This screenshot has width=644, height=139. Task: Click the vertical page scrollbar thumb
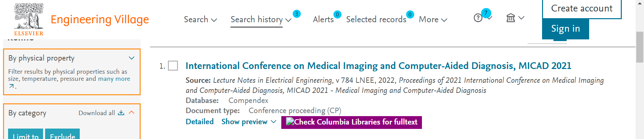click(639, 47)
